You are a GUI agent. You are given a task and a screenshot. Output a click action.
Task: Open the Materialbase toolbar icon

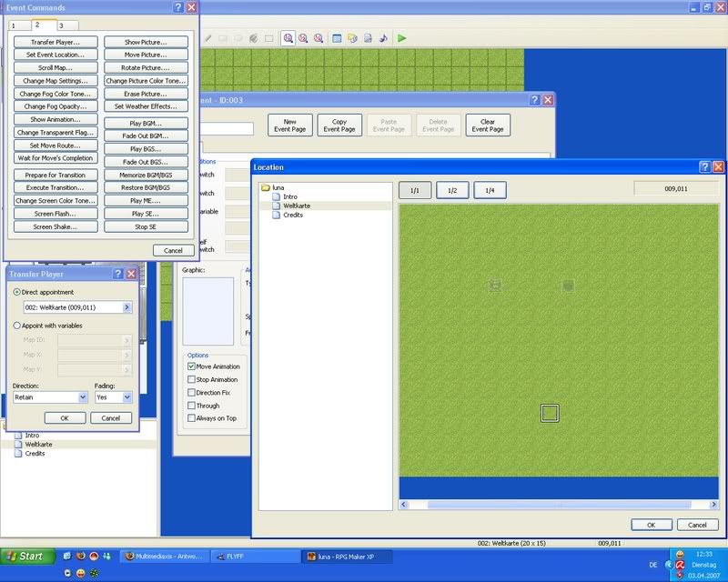(x=351, y=38)
